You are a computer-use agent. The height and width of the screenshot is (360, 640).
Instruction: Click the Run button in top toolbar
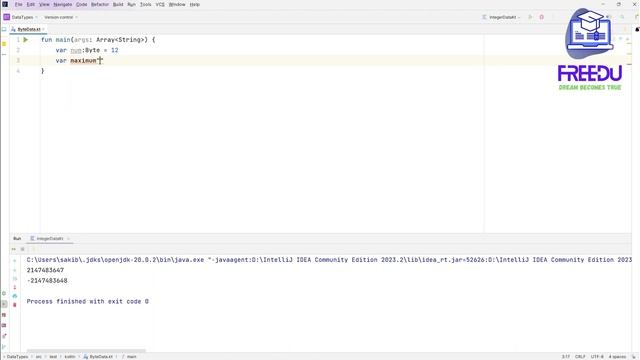(x=530, y=17)
